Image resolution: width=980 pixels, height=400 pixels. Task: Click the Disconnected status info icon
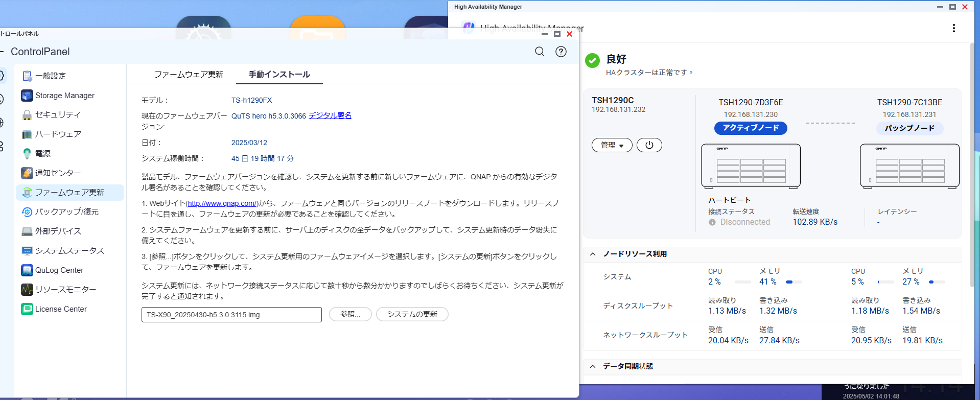pos(712,222)
